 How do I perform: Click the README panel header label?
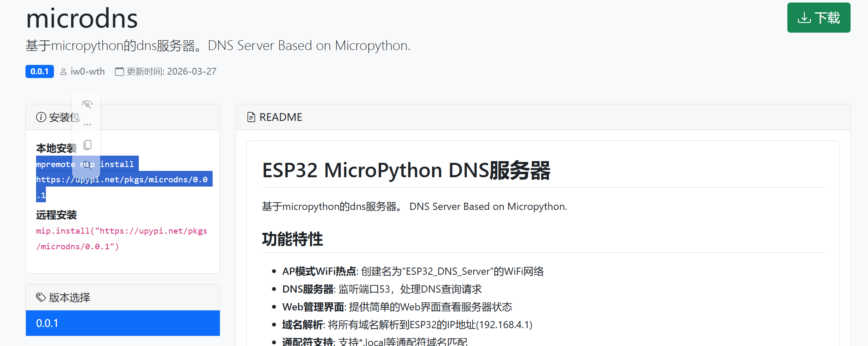tap(281, 117)
